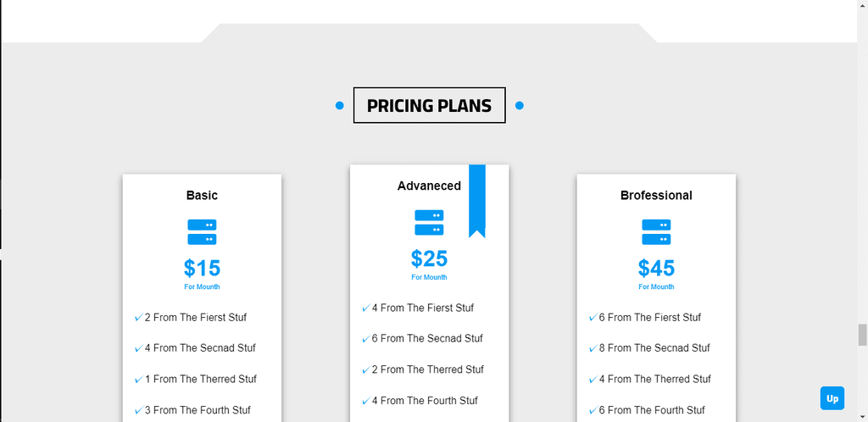Click the page vertical scrollbar thumb

[x=862, y=336]
